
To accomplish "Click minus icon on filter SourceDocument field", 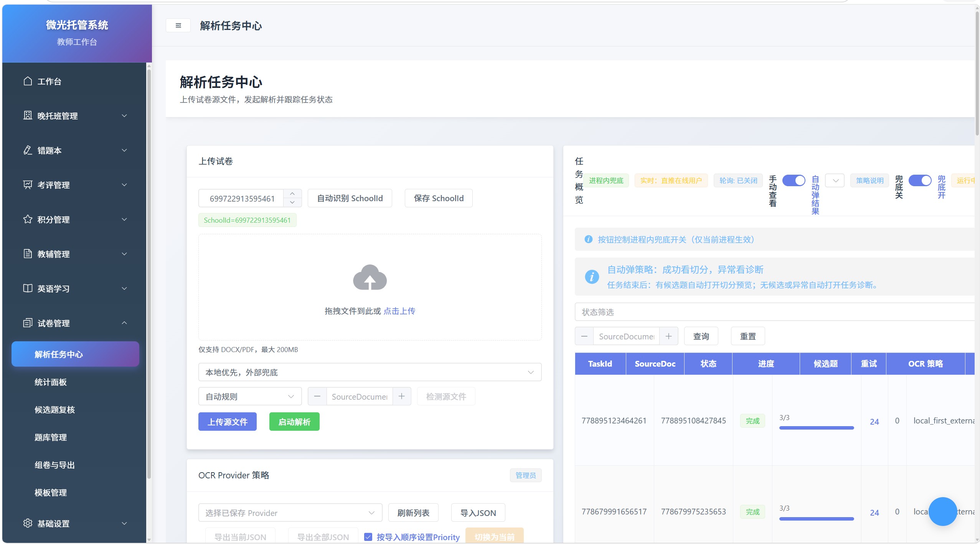I will coord(584,336).
